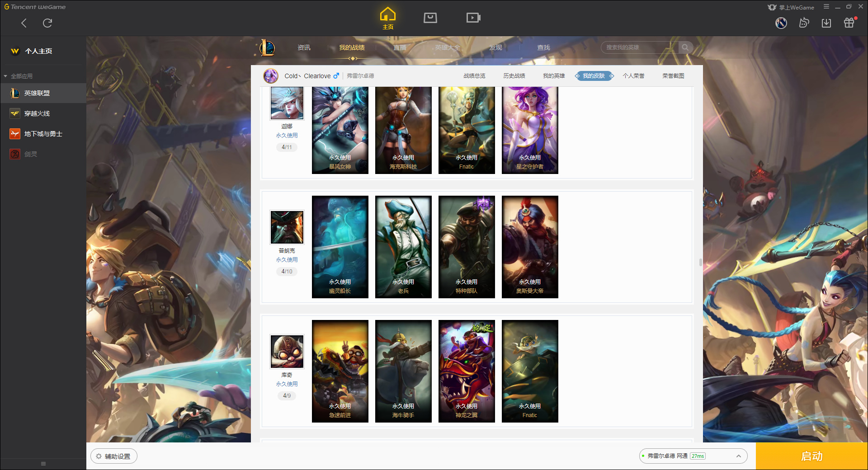Click the 4/9 skin count for 库奇
This screenshot has width=868, height=470.
(x=287, y=395)
